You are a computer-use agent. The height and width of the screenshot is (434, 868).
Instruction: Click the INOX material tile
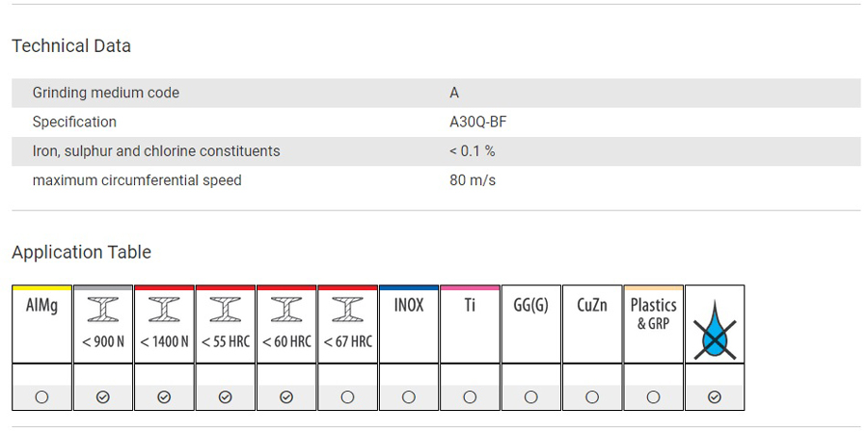point(409,324)
